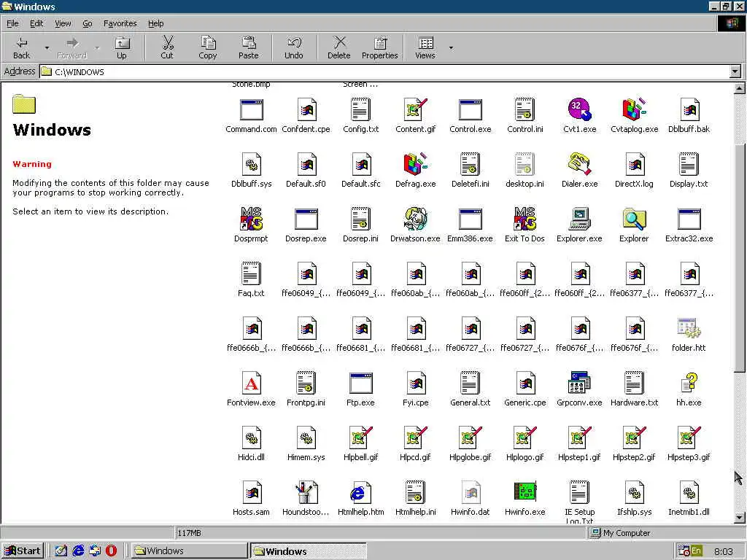
Task: Select the Fontview.exe icon
Action: (251, 384)
